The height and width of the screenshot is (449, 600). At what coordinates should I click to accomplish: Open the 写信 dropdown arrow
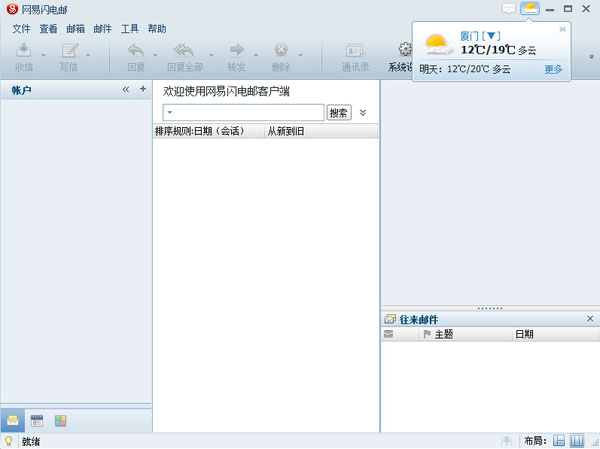click(x=88, y=55)
